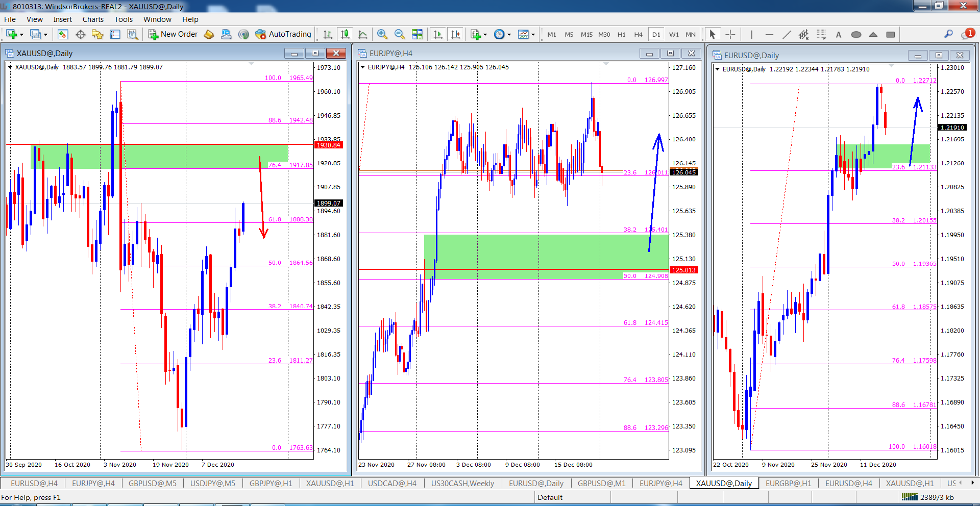Image resolution: width=980 pixels, height=506 pixels.
Task: Expand the new chart dropdown arrow
Action: coord(21,35)
